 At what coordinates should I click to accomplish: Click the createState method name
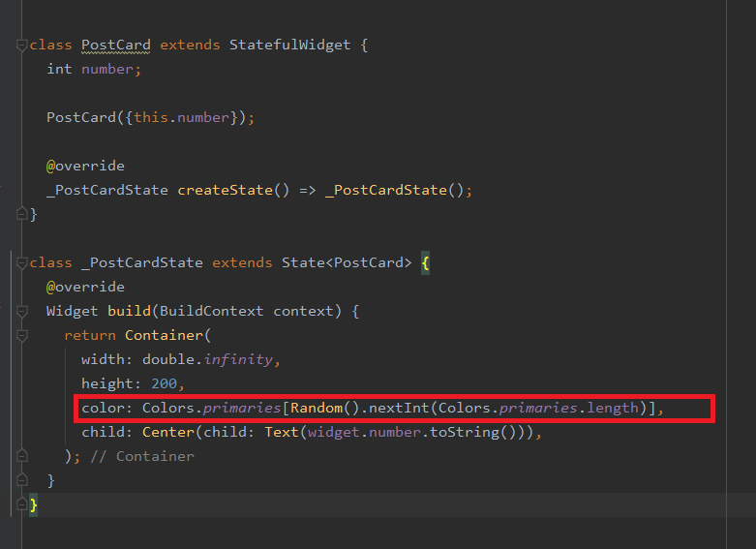226,190
